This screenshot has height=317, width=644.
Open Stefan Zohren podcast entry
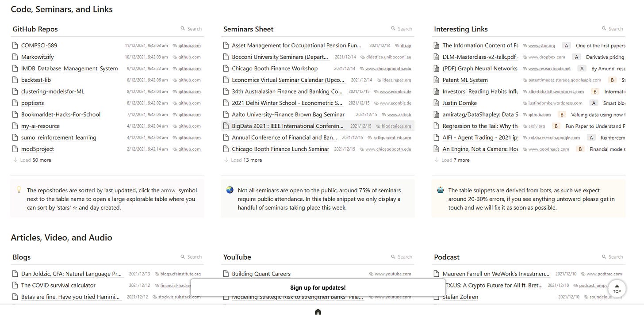(460, 297)
